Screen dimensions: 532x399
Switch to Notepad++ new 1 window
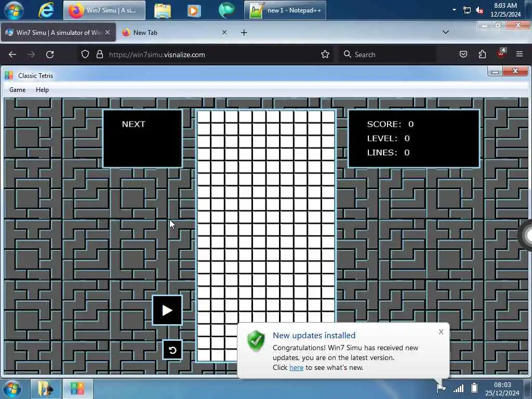[x=285, y=10]
